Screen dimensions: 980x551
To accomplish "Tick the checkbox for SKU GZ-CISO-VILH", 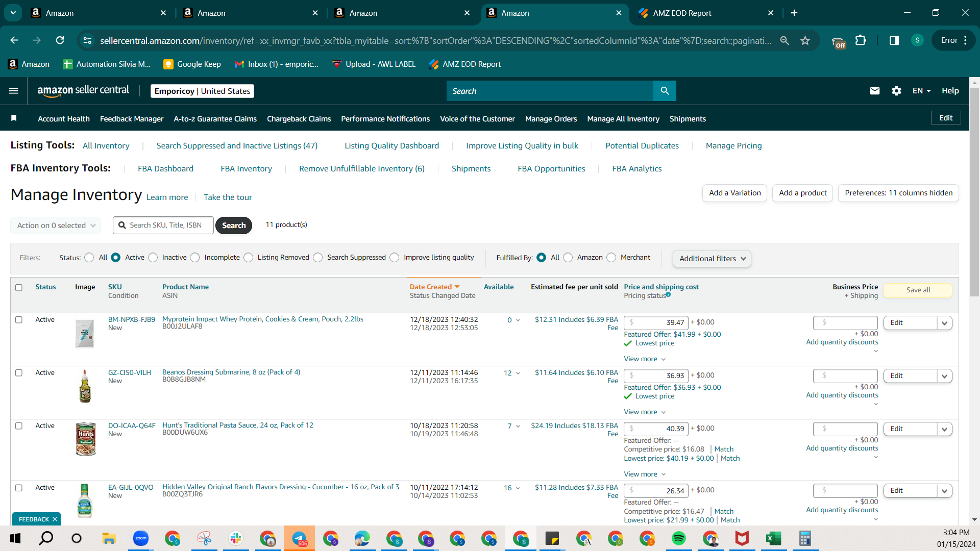I will tap(19, 373).
